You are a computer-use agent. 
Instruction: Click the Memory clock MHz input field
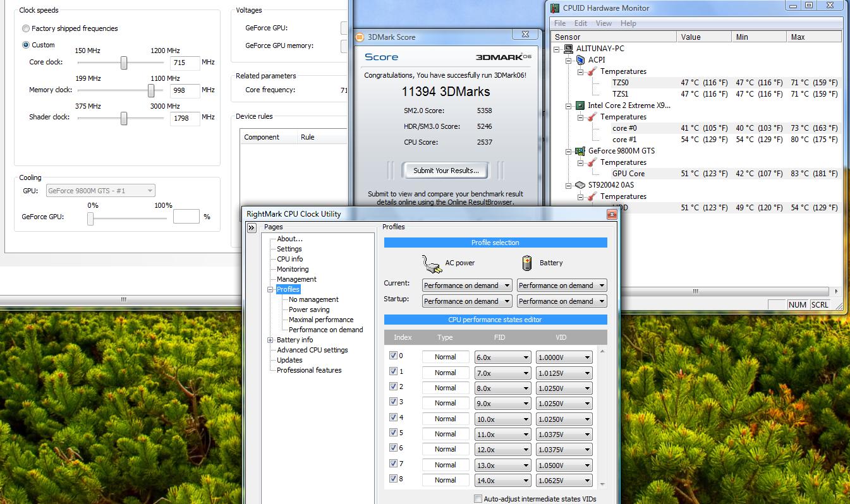185,90
